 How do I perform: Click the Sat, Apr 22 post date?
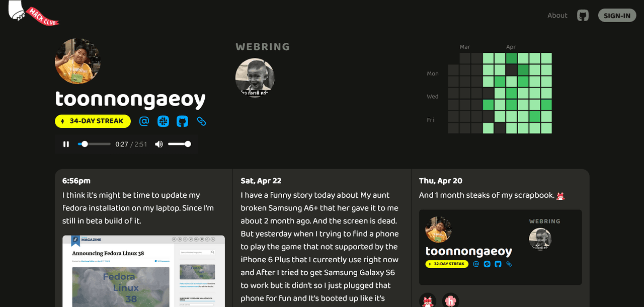261,181
